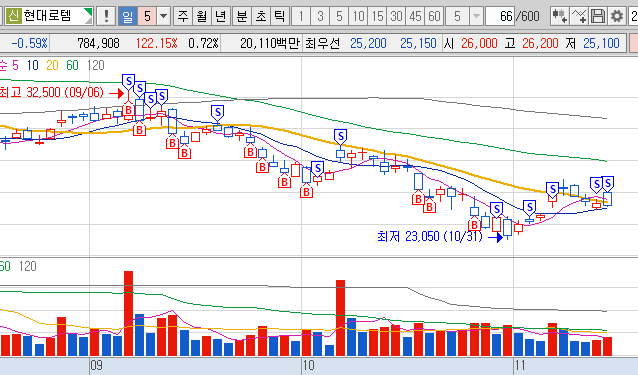The height and width of the screenshot is (375, 638).
Task: Switch to seconds chart 초
Action: pos(260,16)
